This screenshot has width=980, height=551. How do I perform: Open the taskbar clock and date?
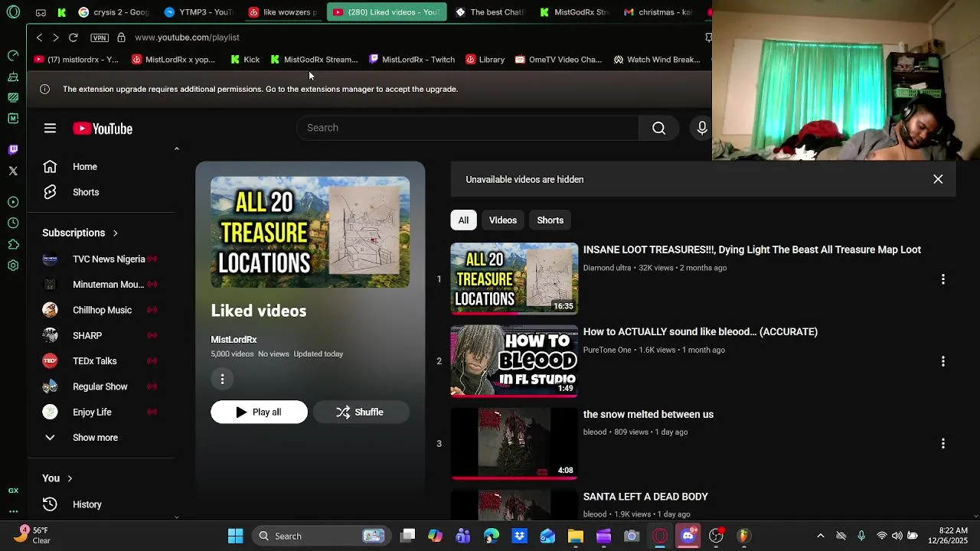[947, 536]
